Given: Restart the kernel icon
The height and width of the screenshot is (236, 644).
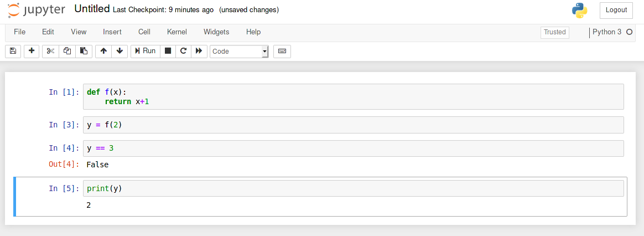Looking at the screenshot, I should (x=184, y=51).
